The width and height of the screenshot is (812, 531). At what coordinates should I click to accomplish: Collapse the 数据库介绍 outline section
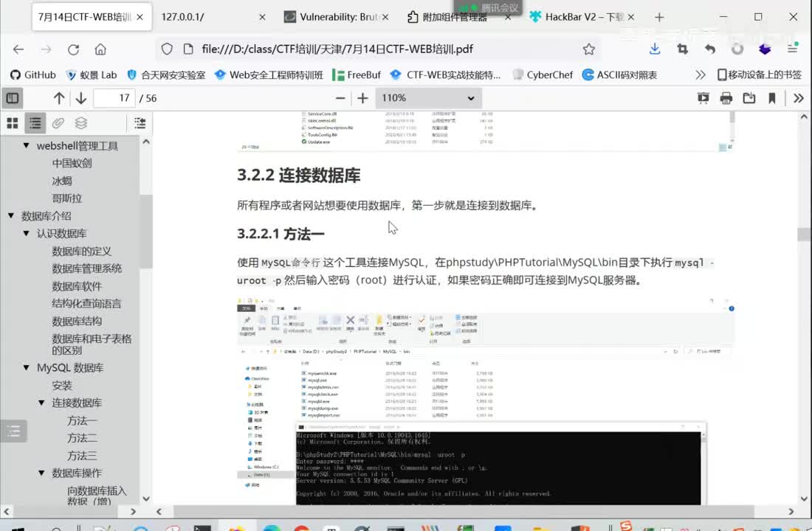pos(11,215)
